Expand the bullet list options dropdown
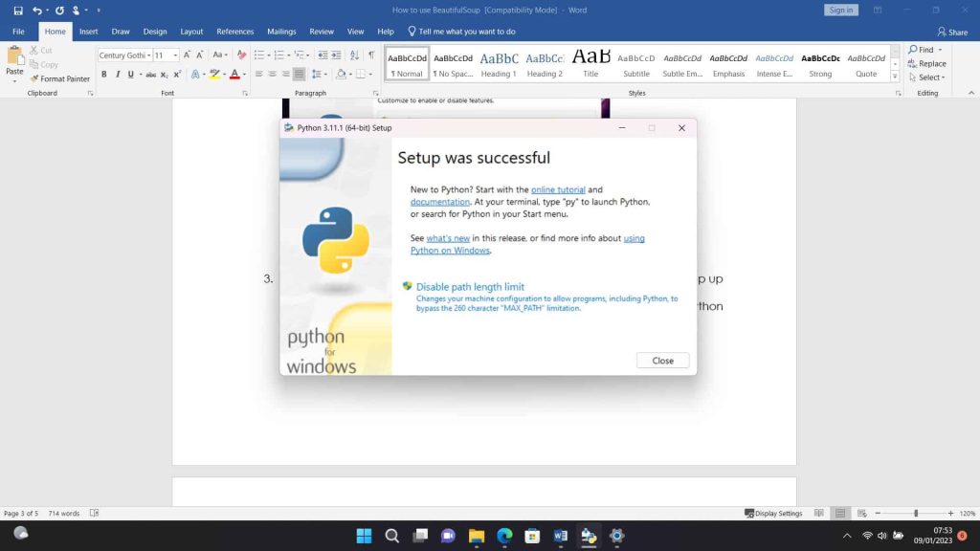 267,55
